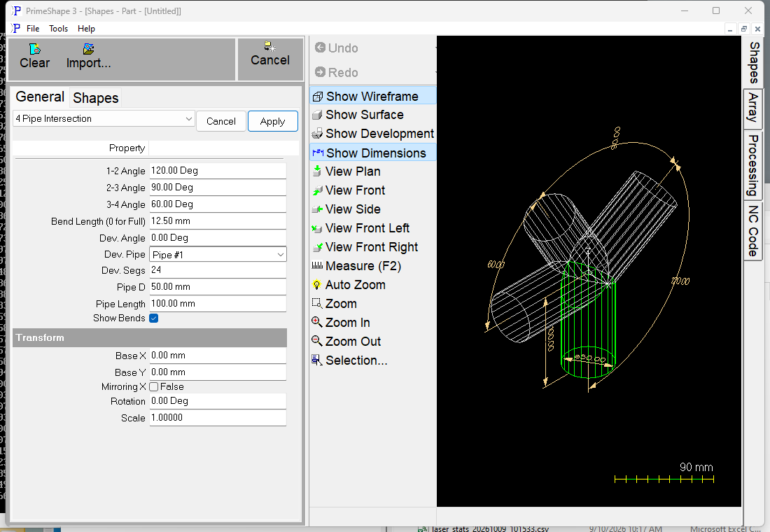770x532 pixels.
Task: Select the vertical Processing side tab
Action: [753, 165]
